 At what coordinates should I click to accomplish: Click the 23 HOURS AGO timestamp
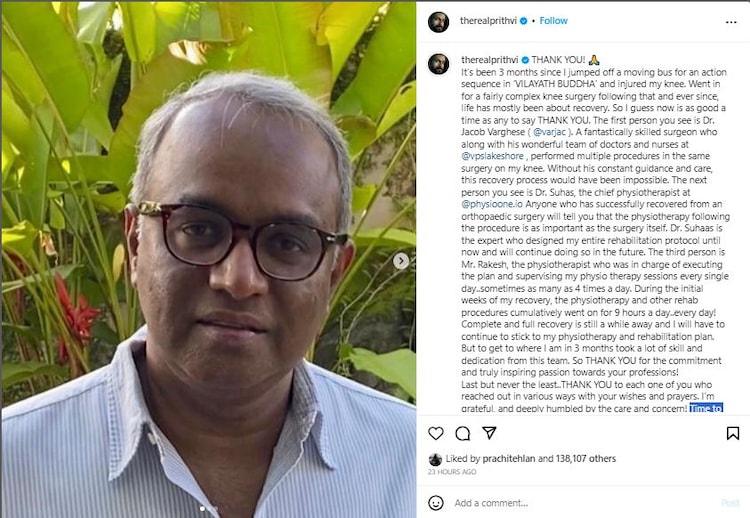pos(452,472)
